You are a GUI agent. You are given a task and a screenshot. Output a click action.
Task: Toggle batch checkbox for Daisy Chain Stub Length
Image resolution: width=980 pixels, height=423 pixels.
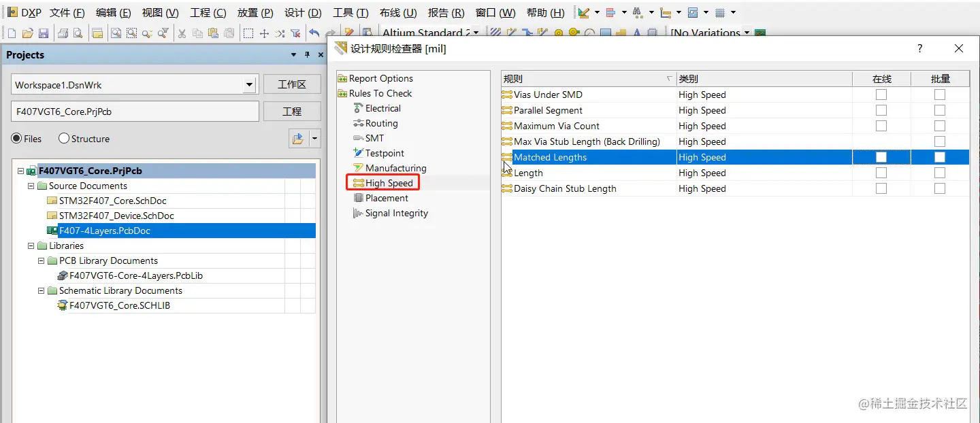[940, 188]
